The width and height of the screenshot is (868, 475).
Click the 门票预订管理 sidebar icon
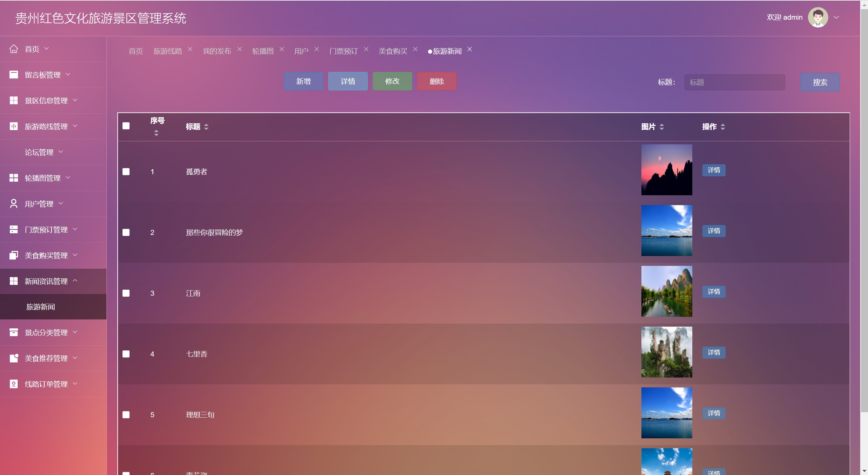point(14,230)
